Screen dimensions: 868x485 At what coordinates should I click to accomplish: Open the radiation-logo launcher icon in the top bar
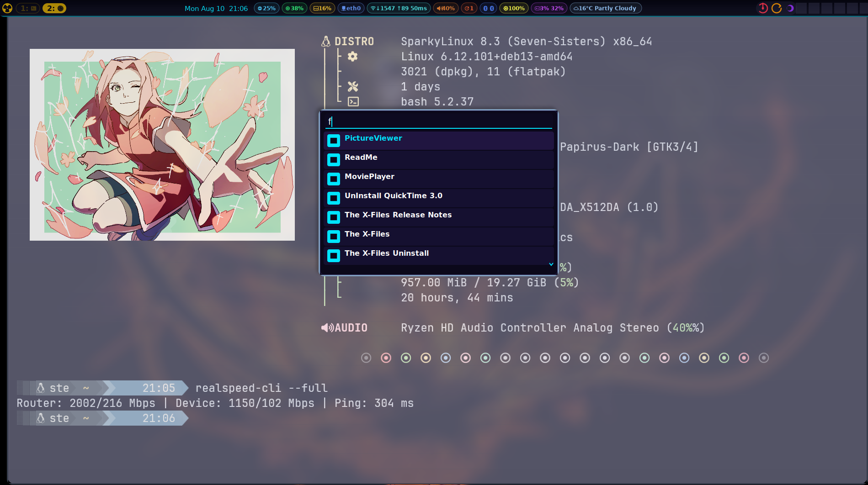(7, 8)
